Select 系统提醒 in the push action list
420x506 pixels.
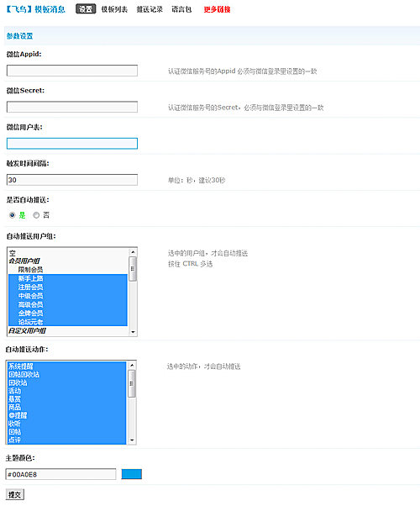(21, 366)
